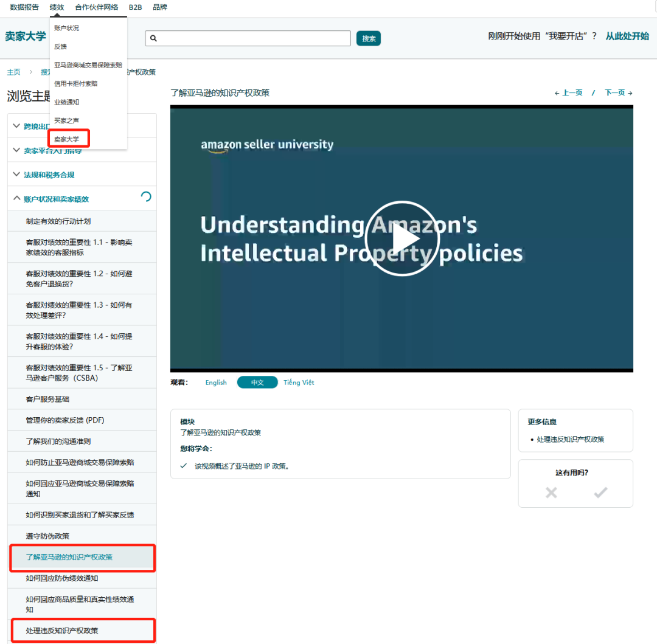This screenshot has width=657, height=644.
Task: Select 亚马逊商城交易保障索赔 menu entry
Action: tap(88, 65)
